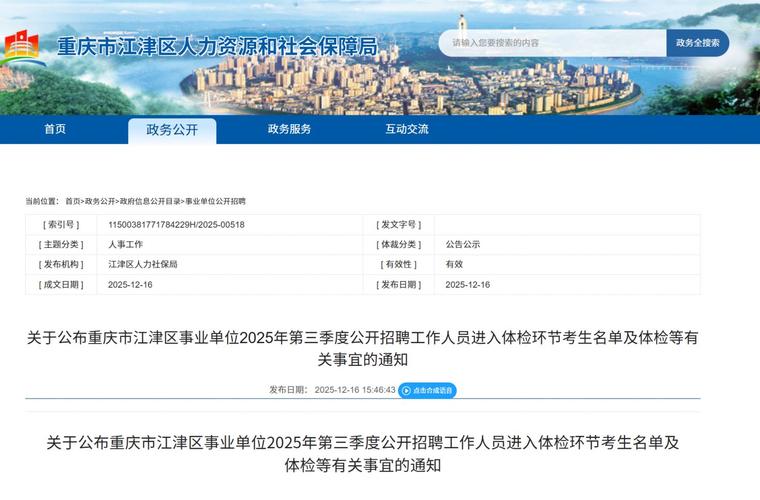The width and height of the screenshot is (760, 500).
Task: Click the timestamp 2025-12-16 15:46:43
Action: click(x=355, y=390)
